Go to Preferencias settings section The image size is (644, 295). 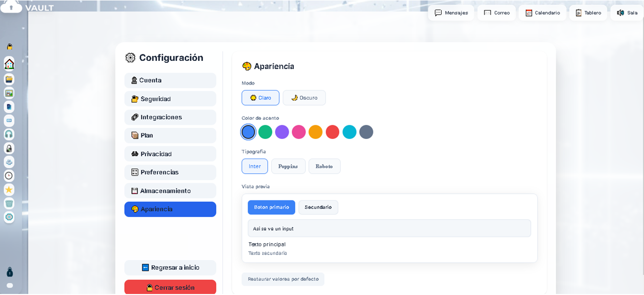point(170,172)
